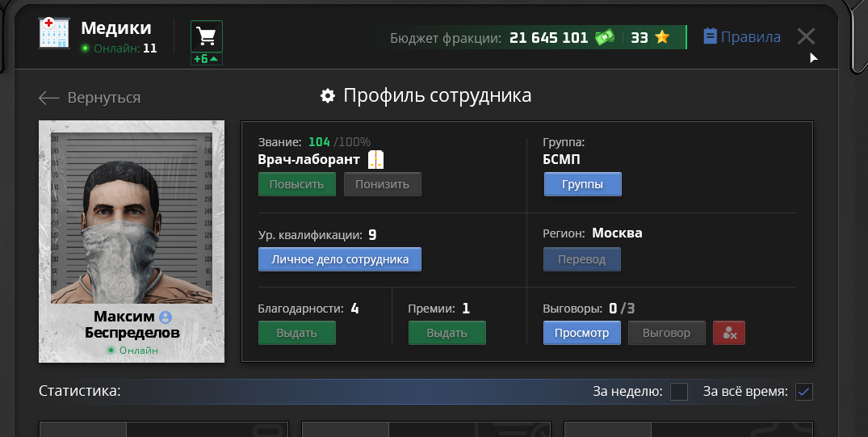Toggle the За всё время checkbox

point(803,392)
